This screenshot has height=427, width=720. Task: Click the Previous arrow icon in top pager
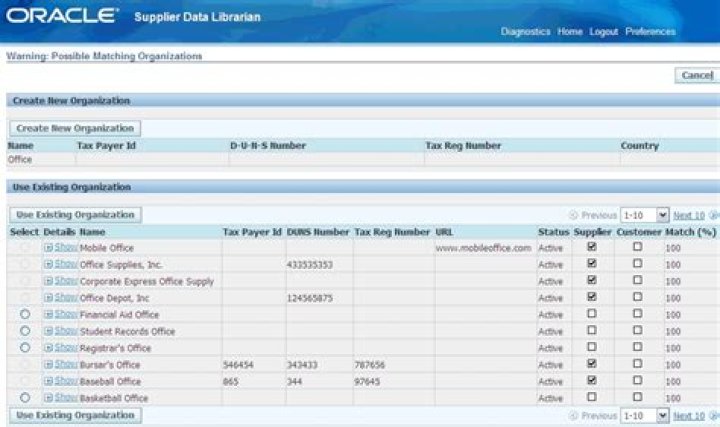573,215
